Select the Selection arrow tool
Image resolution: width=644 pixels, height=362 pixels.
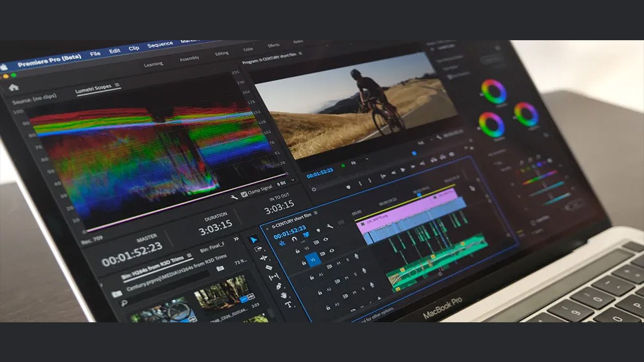pyautogui.click(x=255, y=240)
